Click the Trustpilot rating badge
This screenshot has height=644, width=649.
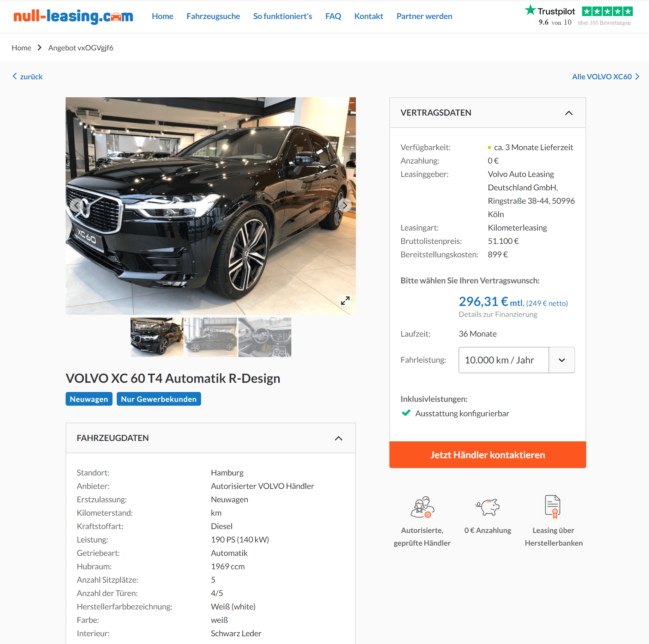578,16
